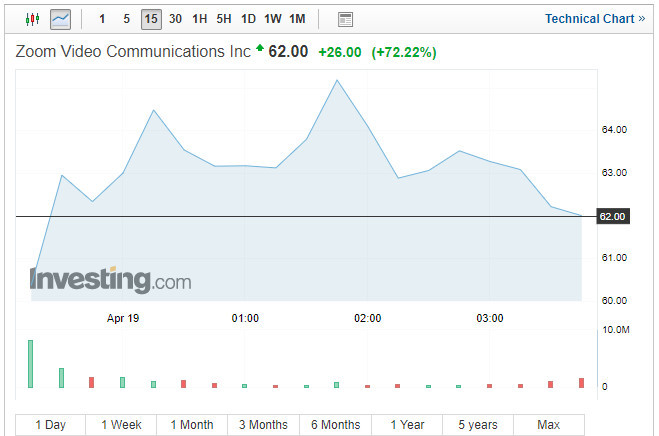The width and height of the screenshot is (659, 436).
Task: Click the 01:00 time axis label
Action: click(245, 318)
